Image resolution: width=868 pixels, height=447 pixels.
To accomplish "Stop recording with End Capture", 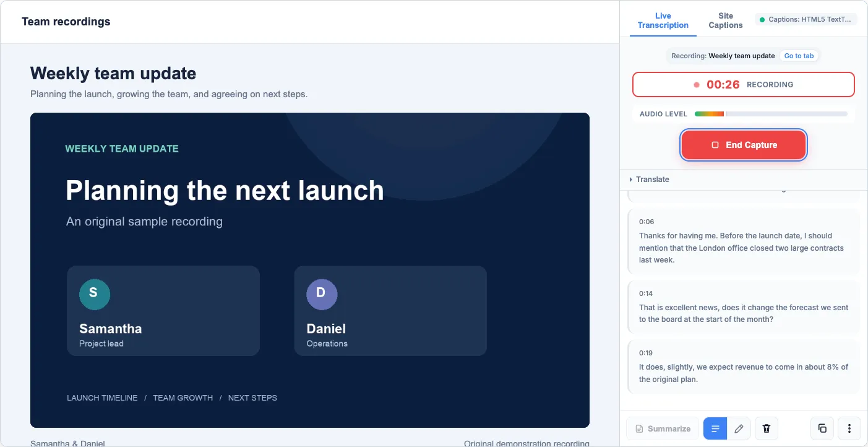I will click(x=744, y=145).
